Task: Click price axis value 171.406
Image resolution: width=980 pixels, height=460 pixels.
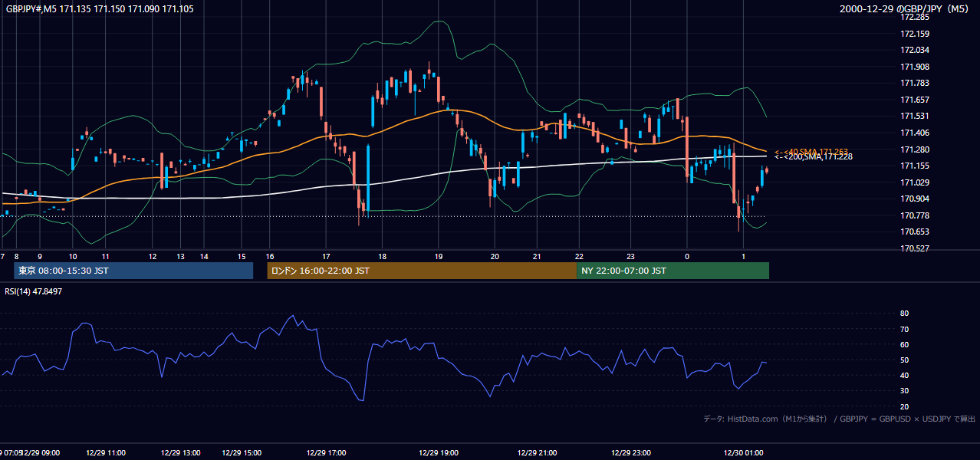Action: point(916,133)
